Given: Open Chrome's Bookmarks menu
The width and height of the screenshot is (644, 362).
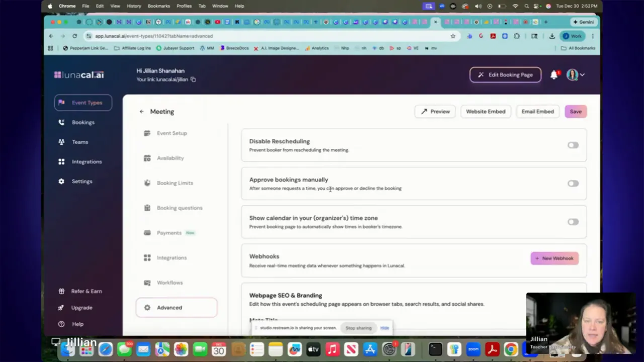Looking at the screenshot, I should (158, 6).
